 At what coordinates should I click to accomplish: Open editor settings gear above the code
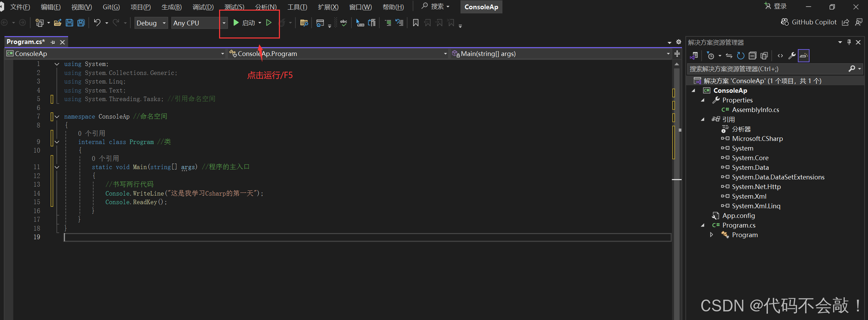679,42
